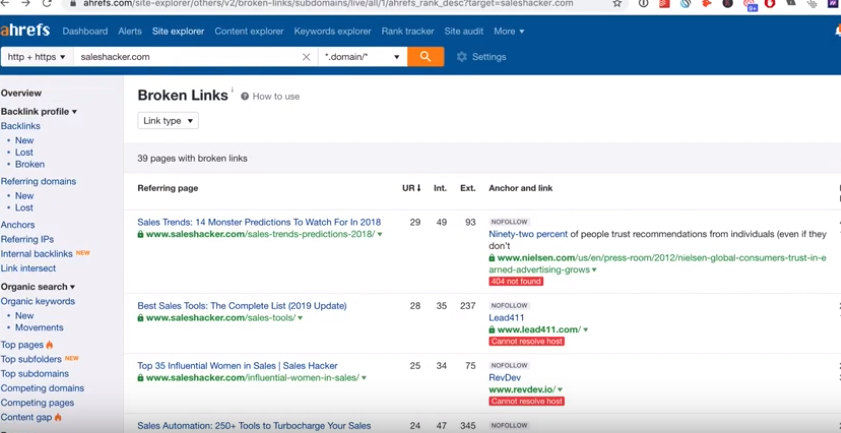
Task: Open the caret after sales-trends-predictions-2018/ URL
Action: pyautogui.click(x=380, y=234)
